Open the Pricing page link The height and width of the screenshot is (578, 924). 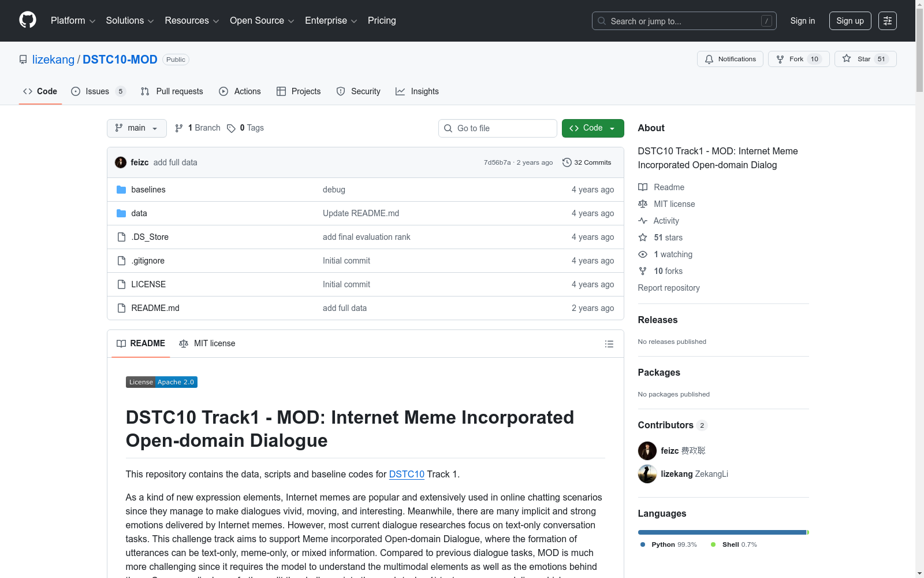point(382,21)
